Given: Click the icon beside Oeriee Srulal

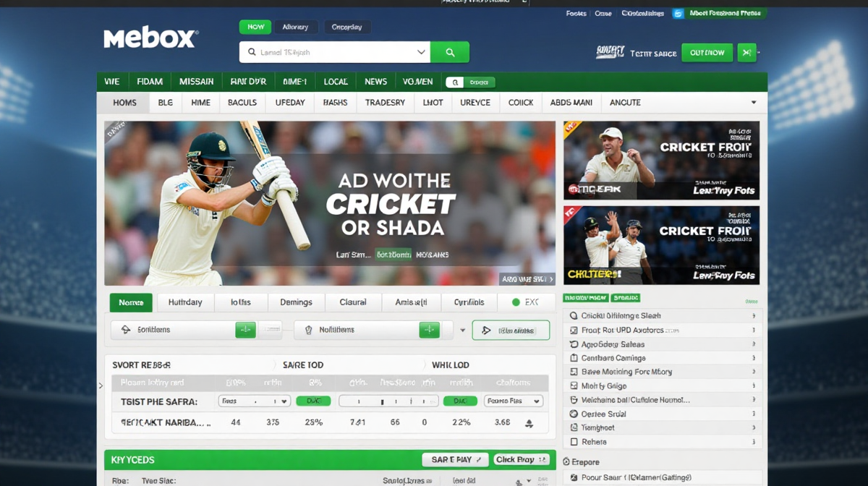Looking at the screenshot, I should [x=574, y=414].
